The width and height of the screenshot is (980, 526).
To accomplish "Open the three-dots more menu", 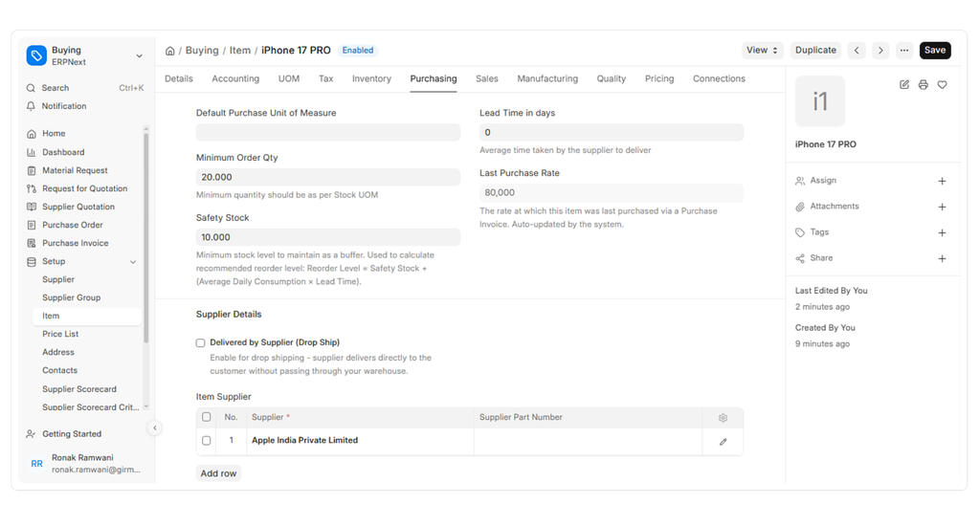I will pos(904,50).
